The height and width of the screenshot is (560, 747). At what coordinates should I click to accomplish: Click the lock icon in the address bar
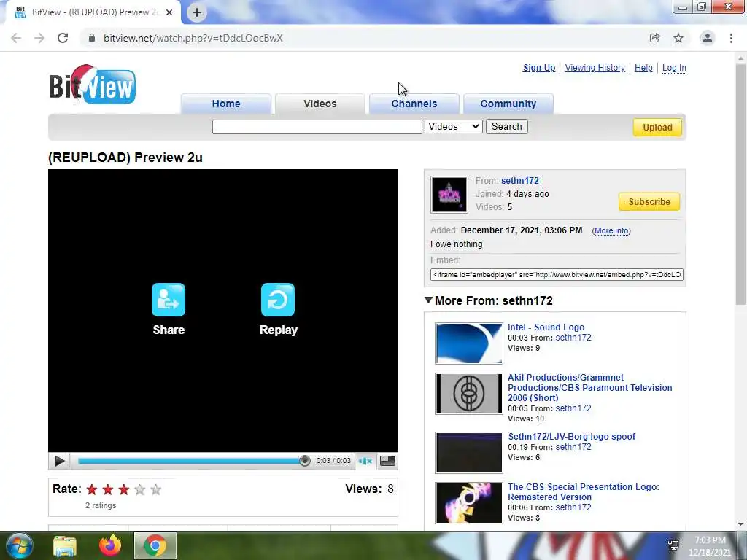click(x=92, y=38)
